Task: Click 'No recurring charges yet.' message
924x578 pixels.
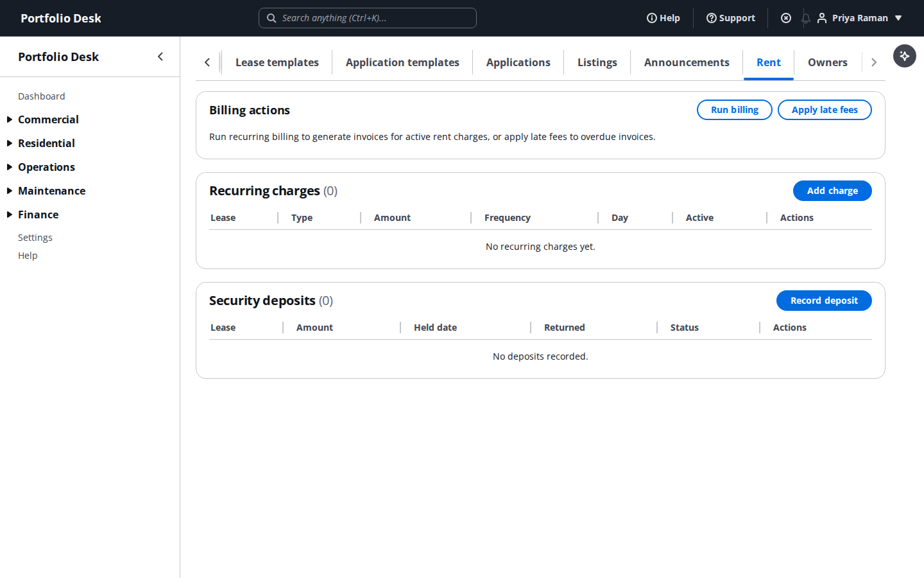Action: pyautogui.click(x=540, y=247)
